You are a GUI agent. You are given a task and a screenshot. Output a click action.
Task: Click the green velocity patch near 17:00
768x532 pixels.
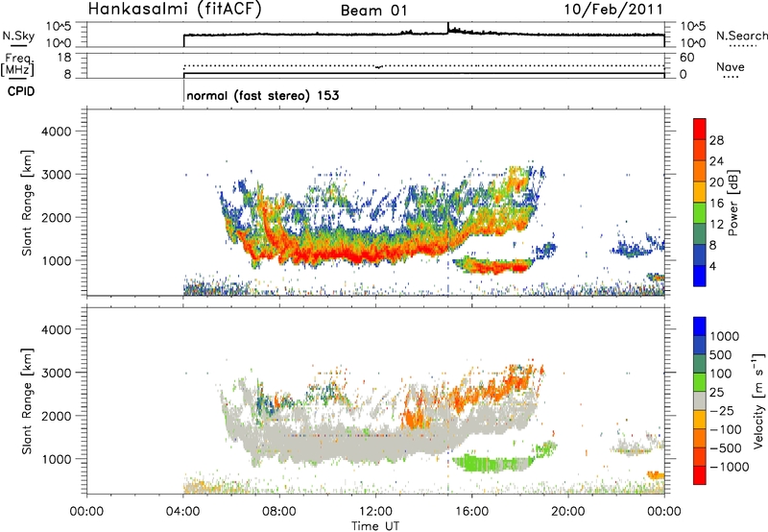click(492, 464)
